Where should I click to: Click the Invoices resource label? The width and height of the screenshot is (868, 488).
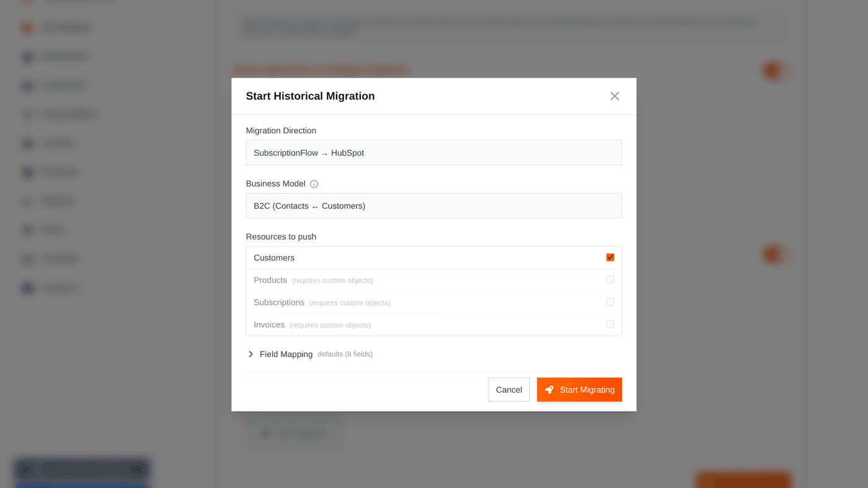[x=269, y=325]
